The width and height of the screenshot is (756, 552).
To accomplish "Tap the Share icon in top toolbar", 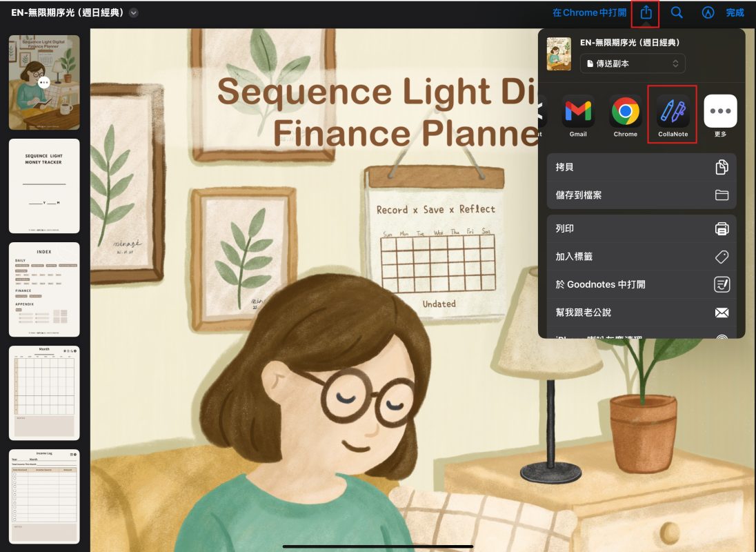I will pos(646,13).
